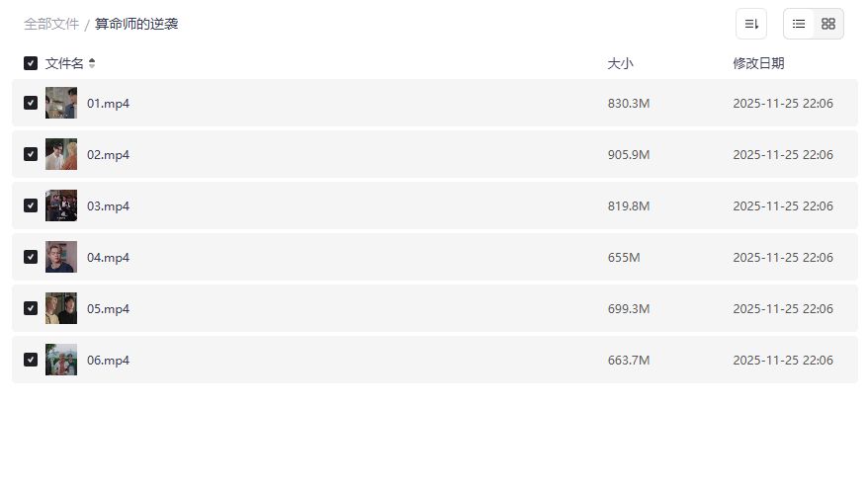This screenshot has width=868, height=489.
Task: Click the 02.mp4 preview thumbnail
Action: pos(61,154)
